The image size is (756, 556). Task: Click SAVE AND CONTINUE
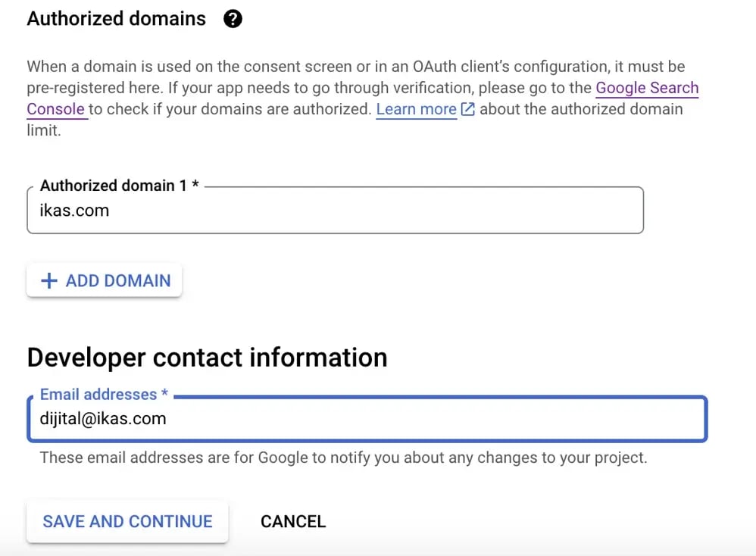pyautogui.click(x=127, y=521)
